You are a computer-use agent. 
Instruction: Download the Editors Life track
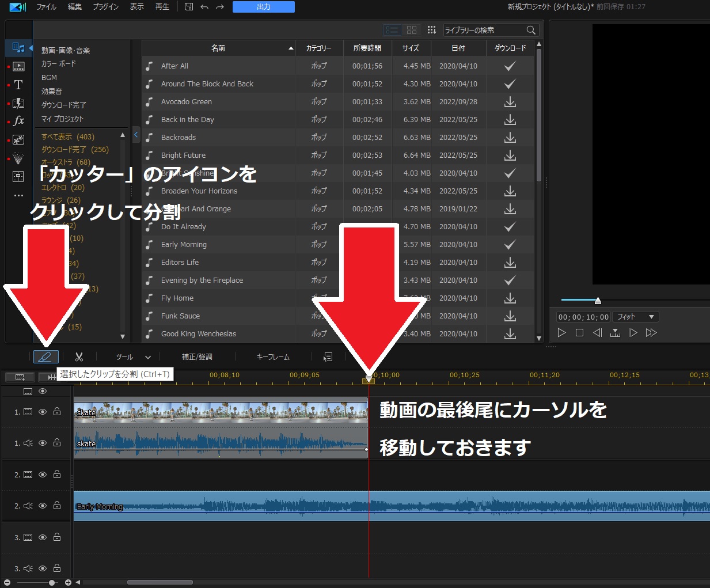point(510,263)
